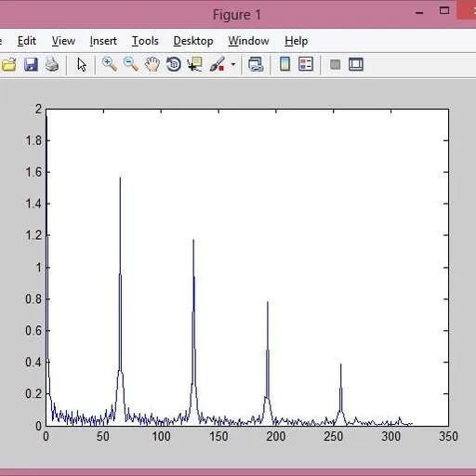
Task: Click the y-axis tick label 0.6
Action: click(x=33, y=331)
